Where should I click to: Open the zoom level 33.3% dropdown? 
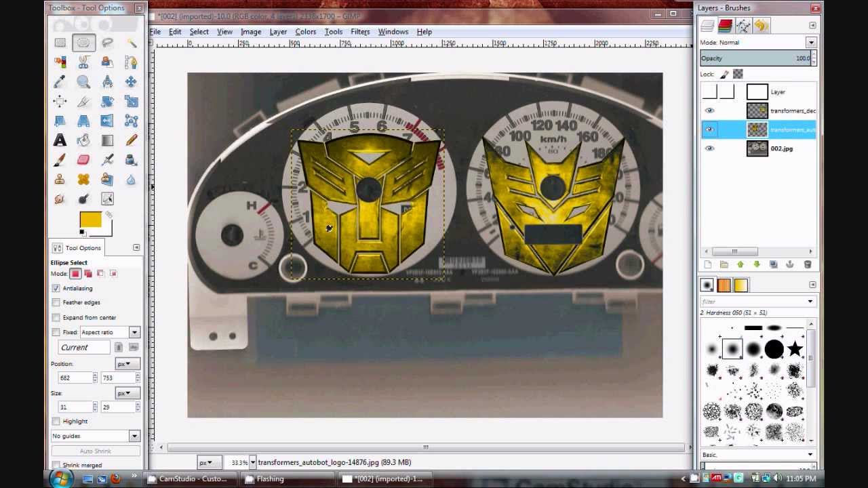point(252,462)
